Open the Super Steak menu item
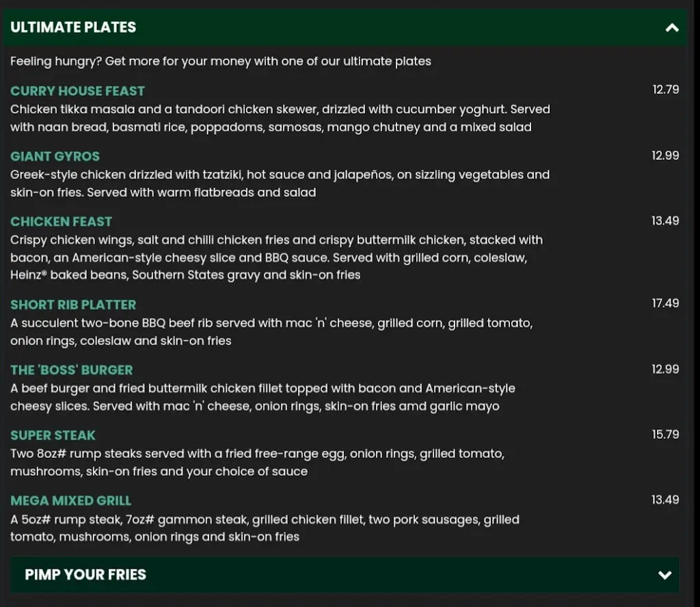 pos(53,435)
